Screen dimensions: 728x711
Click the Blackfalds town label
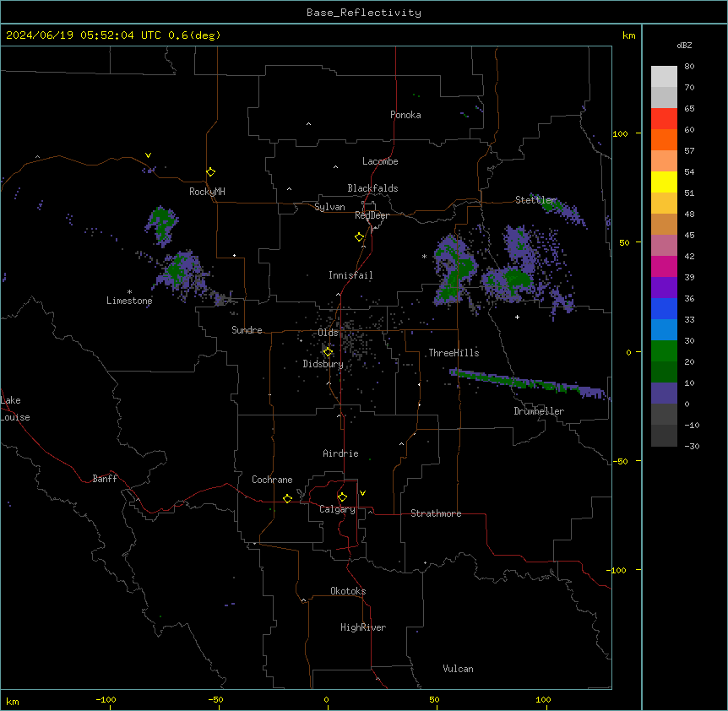pos(372,188)
